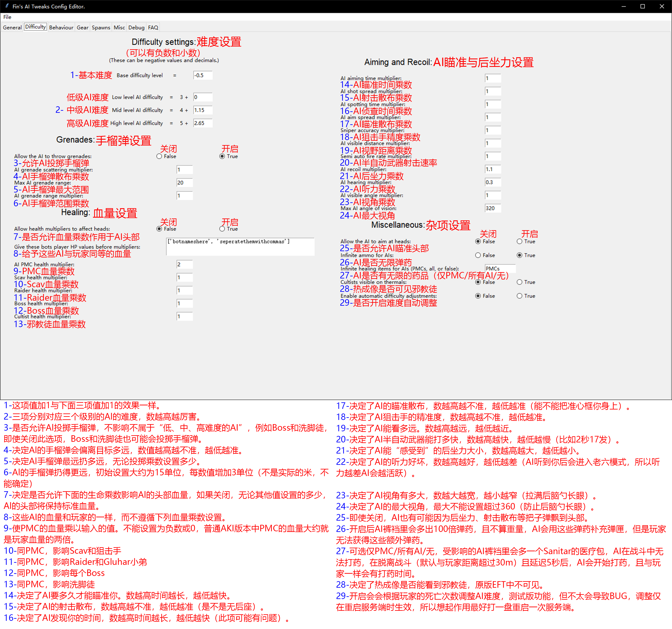The image size is (672, 629).
Task: Open the Spawns tab
Action: [x=101, y=27]
